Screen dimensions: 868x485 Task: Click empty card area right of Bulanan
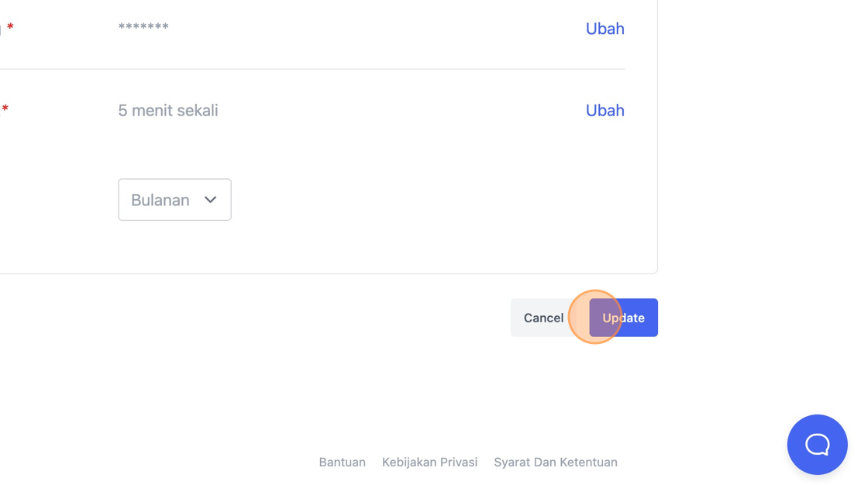pos(432,199)
